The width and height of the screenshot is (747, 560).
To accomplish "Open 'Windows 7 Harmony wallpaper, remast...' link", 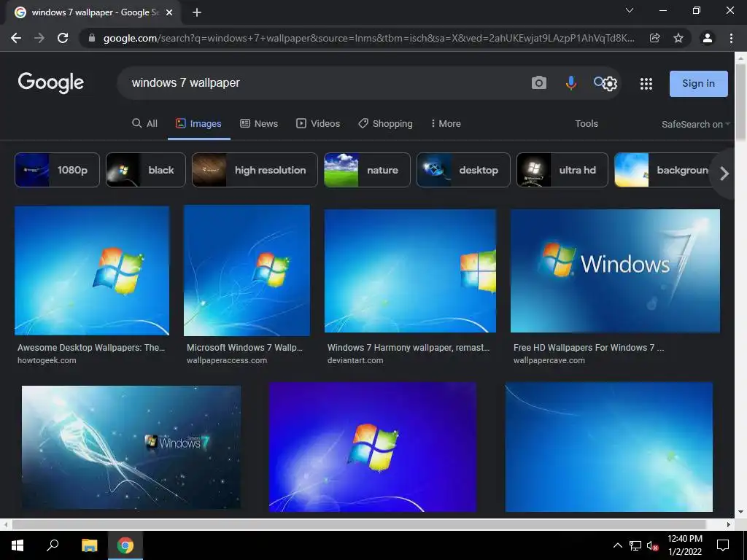I will (409, 348).
